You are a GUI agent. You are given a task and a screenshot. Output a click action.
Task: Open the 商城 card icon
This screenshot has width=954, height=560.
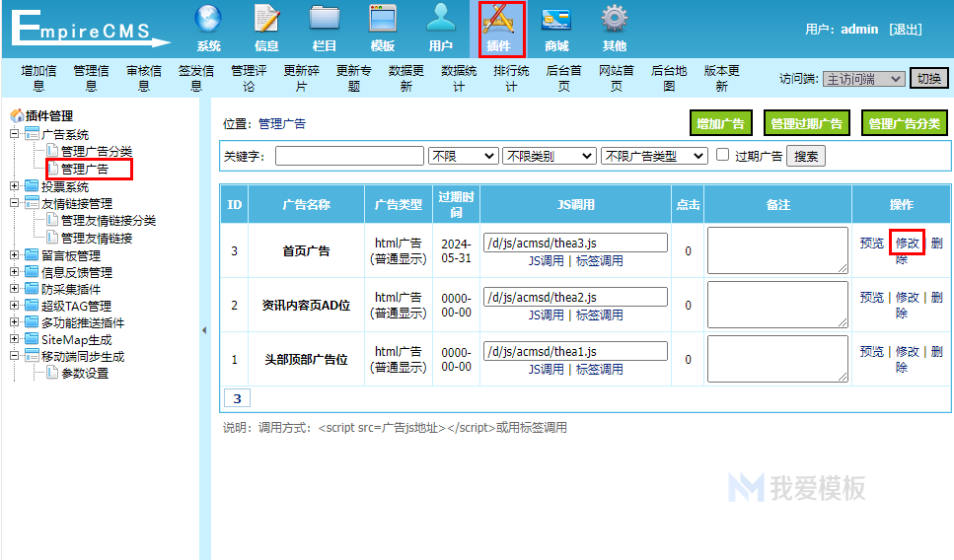coord(556,19)
